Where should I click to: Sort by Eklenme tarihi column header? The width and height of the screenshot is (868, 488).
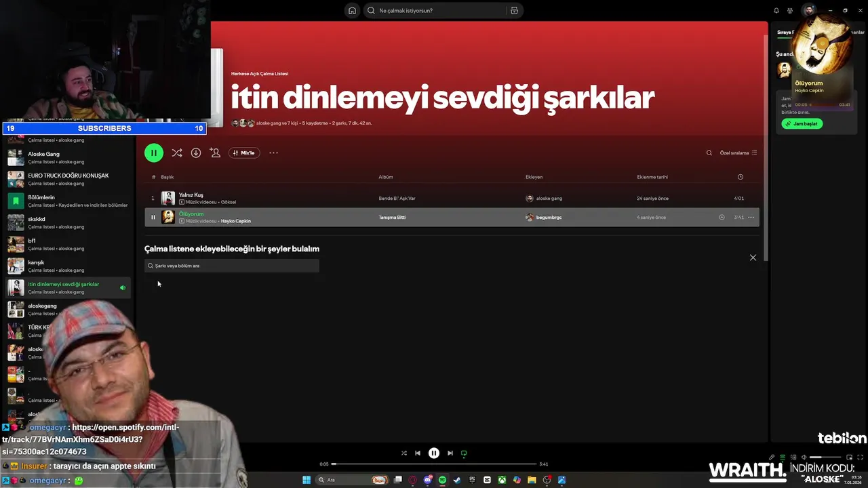pyautogui.click(x=652, y=177)
